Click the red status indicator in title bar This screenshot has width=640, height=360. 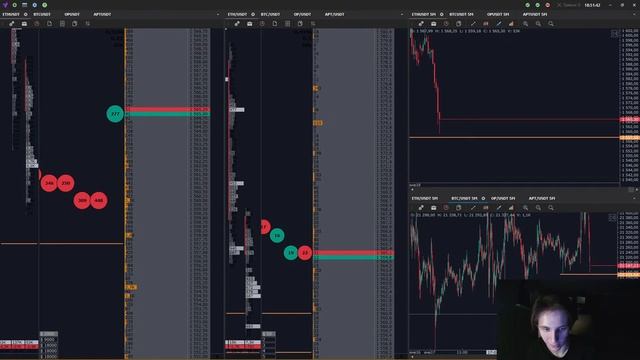tap(548, 5)
